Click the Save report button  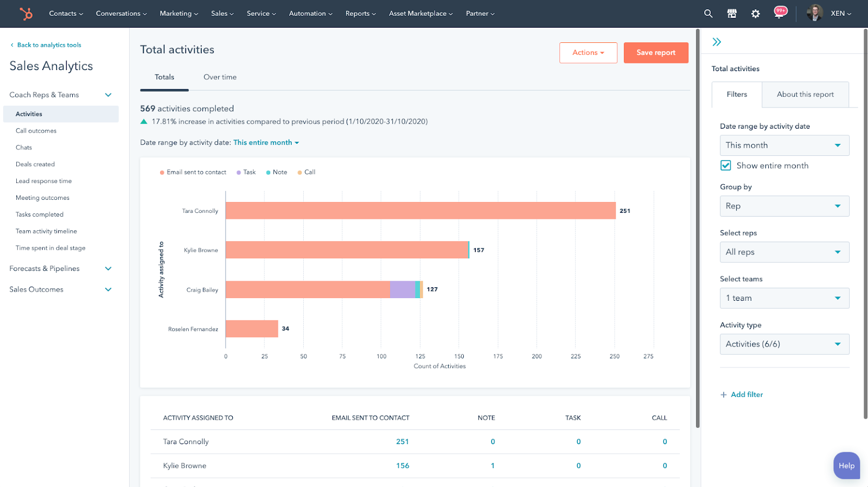tap(655, 53)
